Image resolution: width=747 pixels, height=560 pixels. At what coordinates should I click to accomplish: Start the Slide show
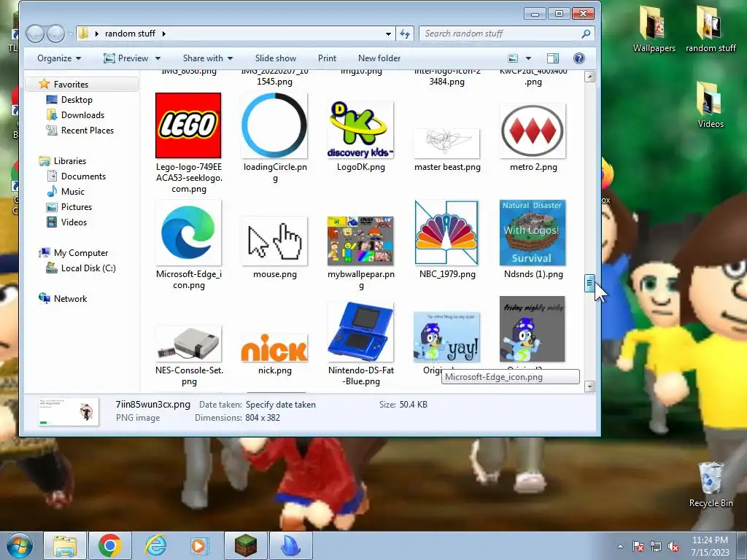pos(275,58)
